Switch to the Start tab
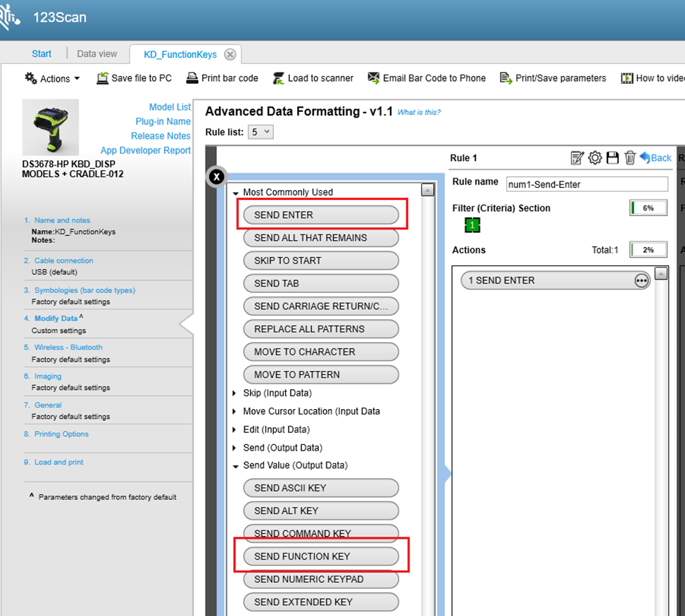The height and width of the screenshot is (616, 685). [x=42, y=54]
